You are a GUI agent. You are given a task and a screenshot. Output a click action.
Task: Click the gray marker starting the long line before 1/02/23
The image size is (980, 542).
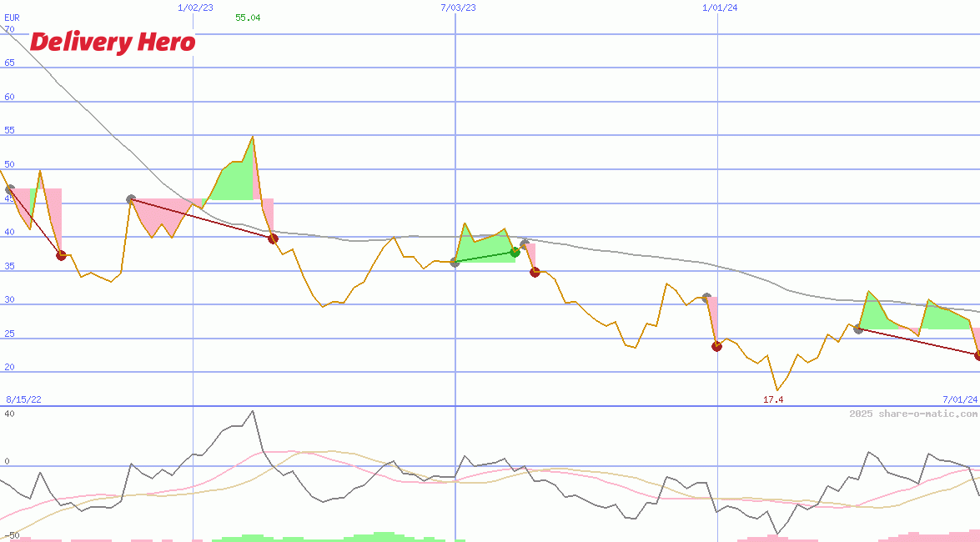click(x=131, y=199)
